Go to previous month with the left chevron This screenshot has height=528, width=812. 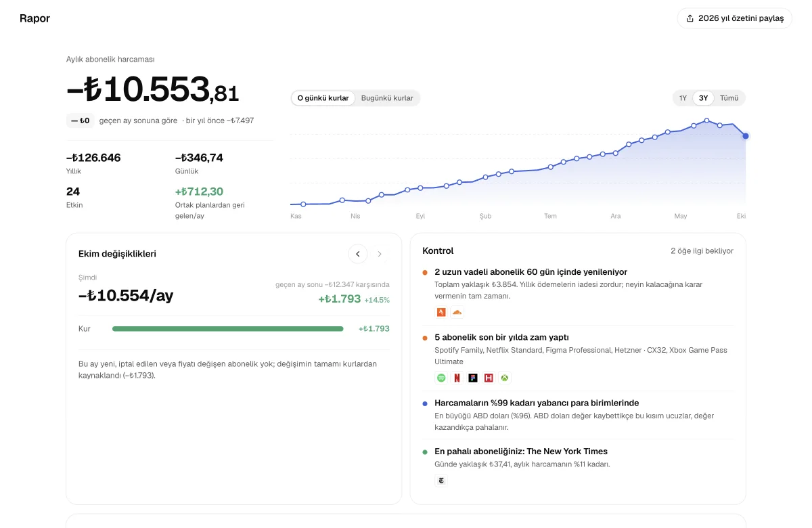358,254
